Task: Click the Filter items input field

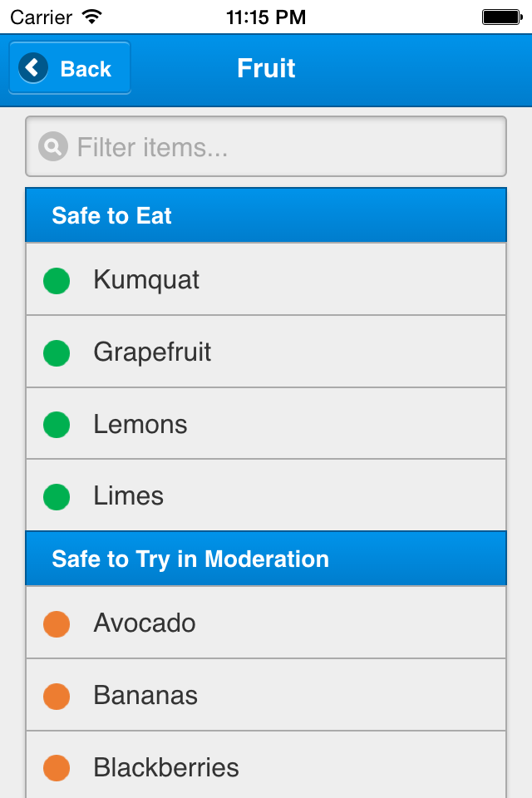Action: (x=266, y=146)
